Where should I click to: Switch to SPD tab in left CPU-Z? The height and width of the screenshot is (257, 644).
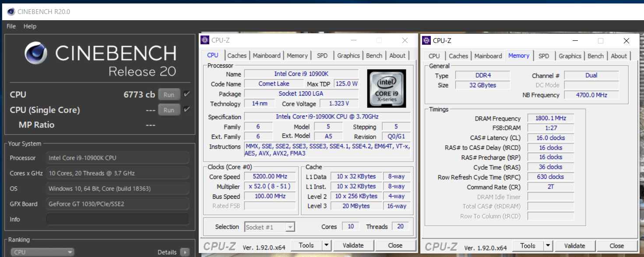pyautogui.click(x=322, y=55)
